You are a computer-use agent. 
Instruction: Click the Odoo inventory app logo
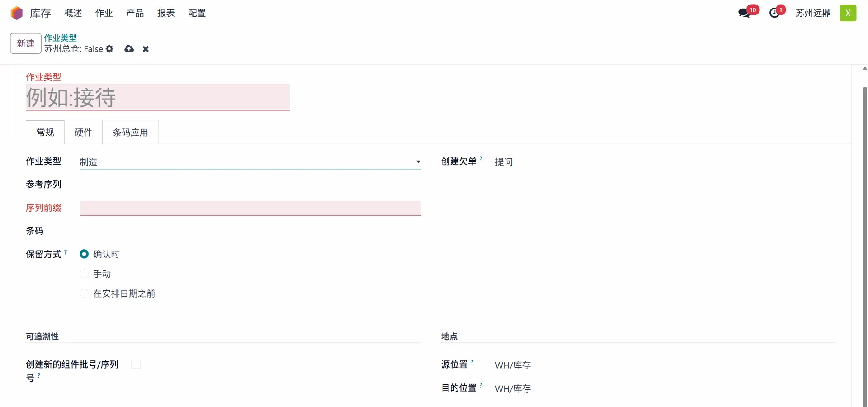click(17, 13)
